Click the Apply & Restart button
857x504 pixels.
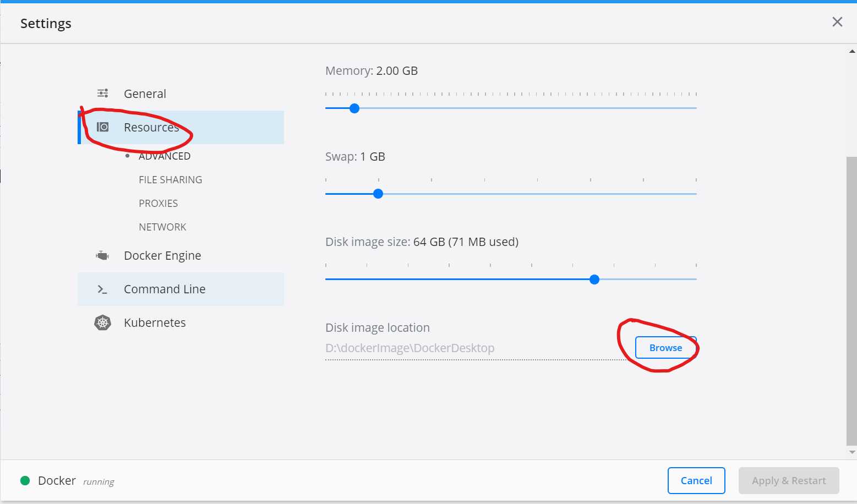[x=789, y=480]
